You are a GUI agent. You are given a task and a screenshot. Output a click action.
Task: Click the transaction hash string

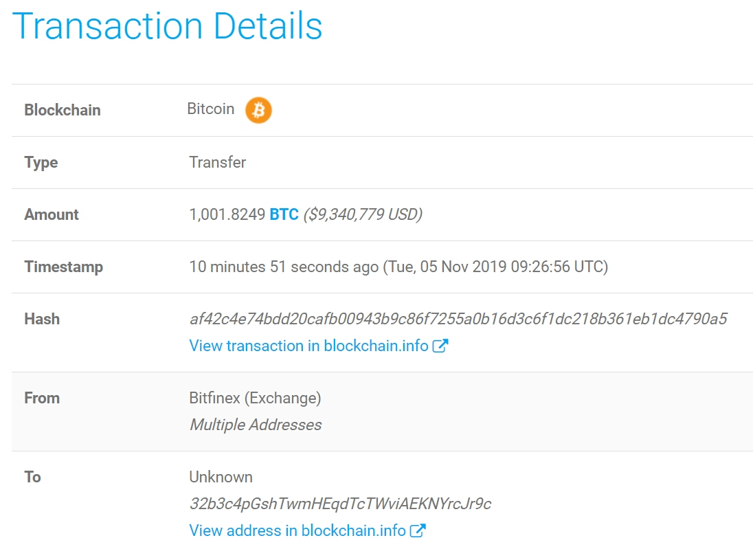point(458,319)
